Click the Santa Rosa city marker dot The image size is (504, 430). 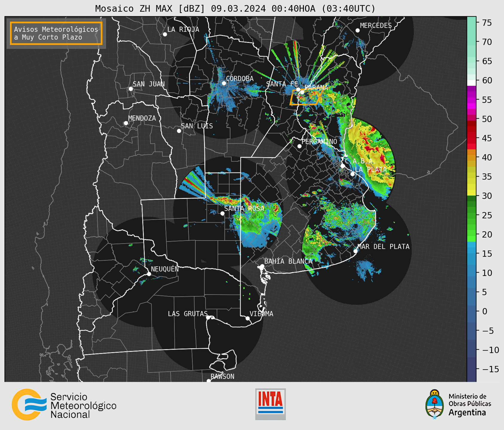pyautogui.click(x=222, y=214)
